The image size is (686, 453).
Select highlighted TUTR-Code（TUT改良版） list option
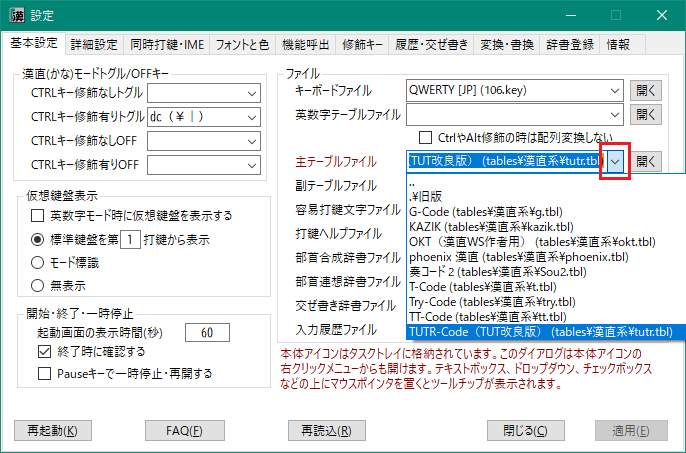[x=546, y=332]
